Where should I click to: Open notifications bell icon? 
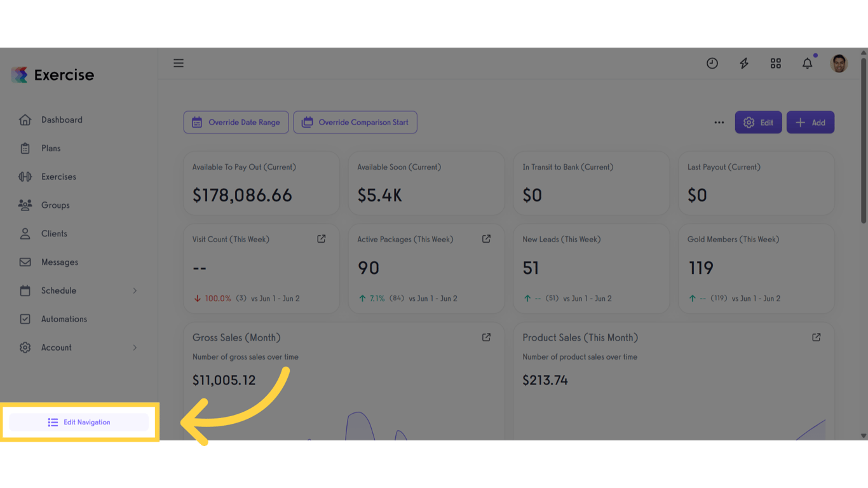point(808,63)
